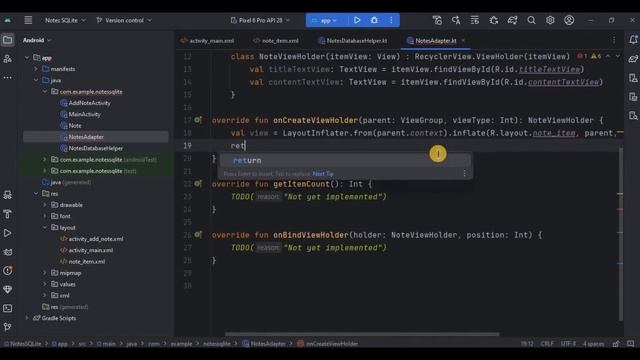Image resolution: width=640 pixels, height=360 pixels.
Task: Close the NotesAdapter.kt tab
Action: [463, 40]
